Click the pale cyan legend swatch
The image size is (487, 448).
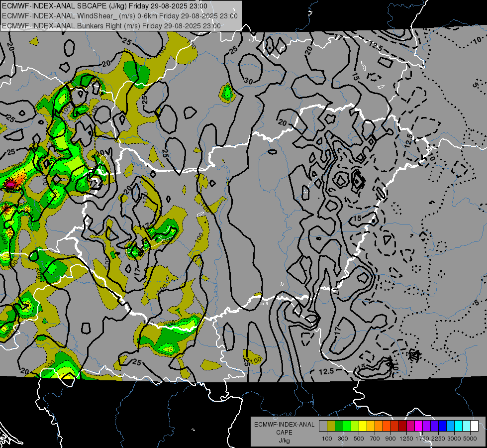(467, 426)
